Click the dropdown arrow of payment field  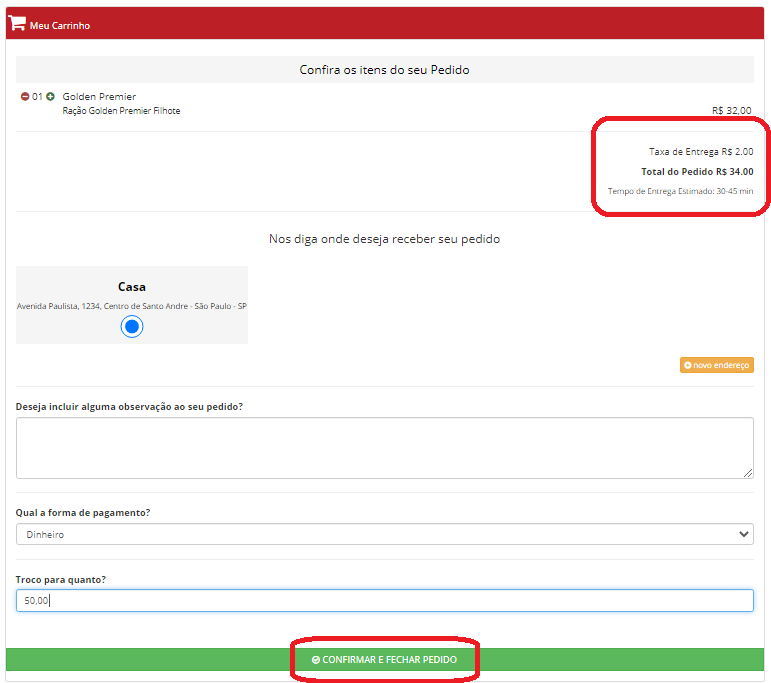(743, 535)
